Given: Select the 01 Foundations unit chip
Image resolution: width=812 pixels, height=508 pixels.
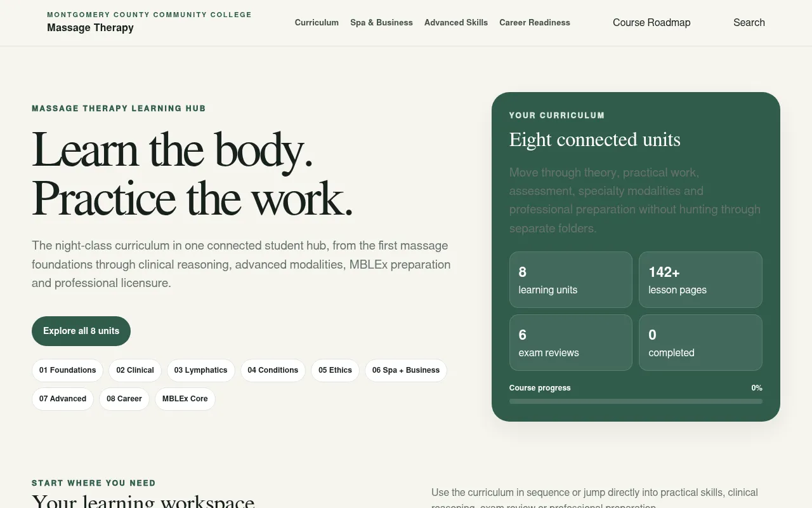Looking at the screenshot, I should tap(67, 370).
